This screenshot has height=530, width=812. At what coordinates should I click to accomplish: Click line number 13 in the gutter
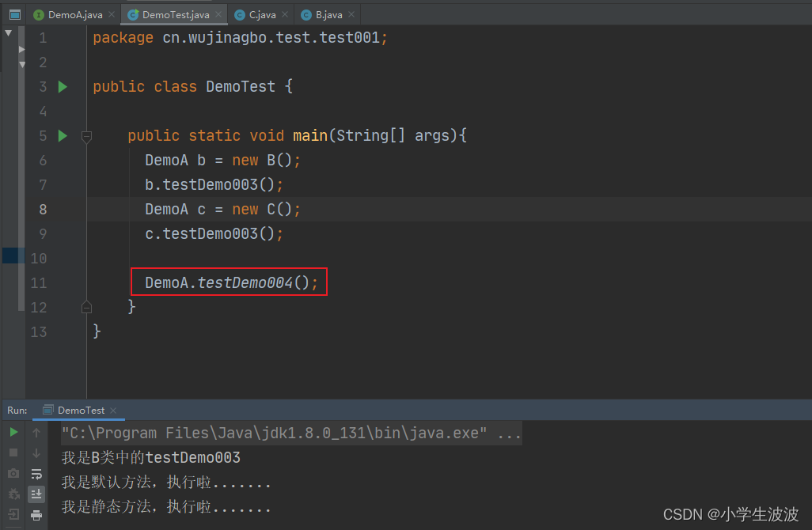(x=38, y=332)
